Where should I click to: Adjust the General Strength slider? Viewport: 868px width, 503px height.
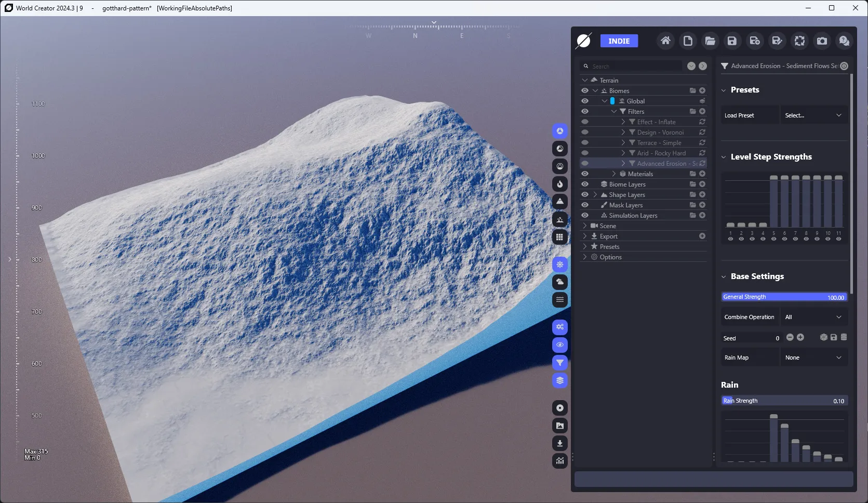point(784,297)
